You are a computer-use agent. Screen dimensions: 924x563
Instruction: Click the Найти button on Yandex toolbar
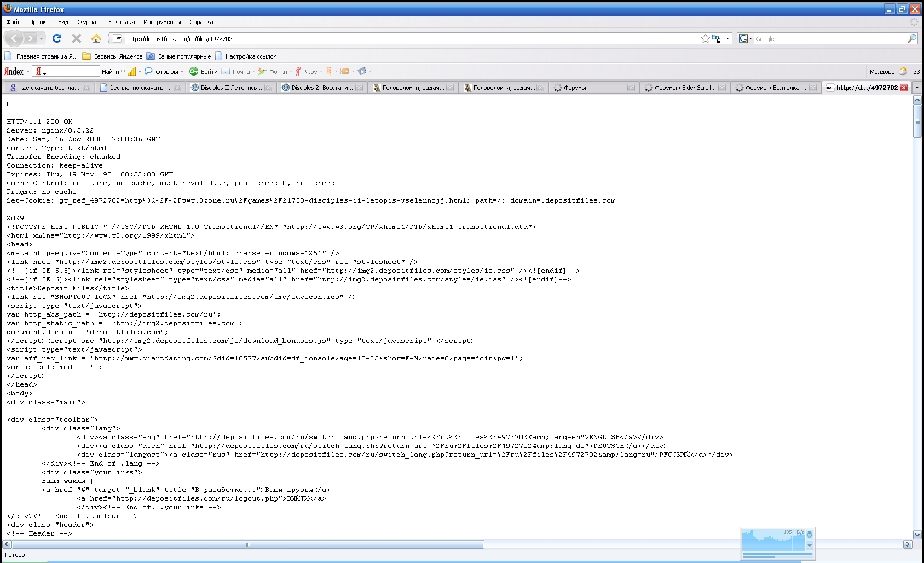110,72
